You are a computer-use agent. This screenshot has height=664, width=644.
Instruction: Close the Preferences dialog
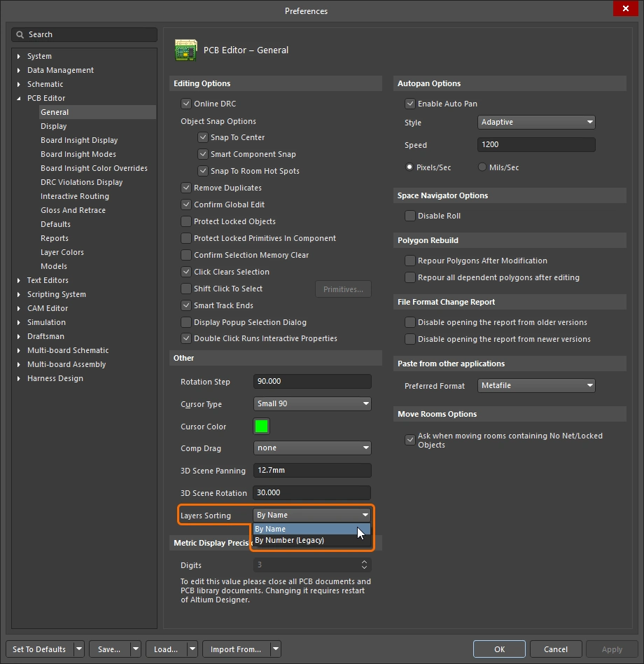pos(625,8)
